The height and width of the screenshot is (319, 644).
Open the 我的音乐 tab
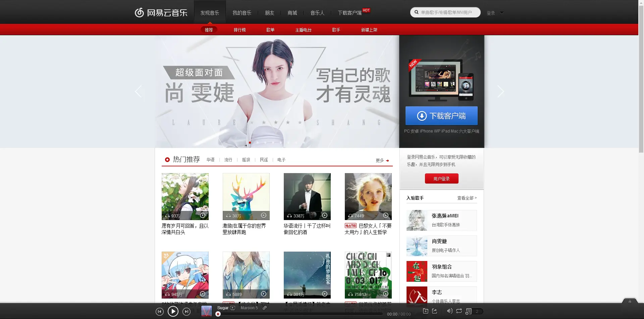pyautogui.click(x=242, y=13)
